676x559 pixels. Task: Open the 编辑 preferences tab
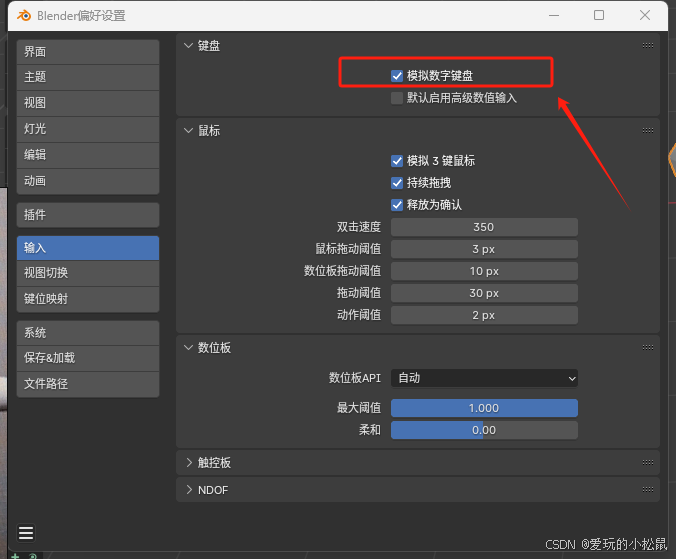(88, 155)
